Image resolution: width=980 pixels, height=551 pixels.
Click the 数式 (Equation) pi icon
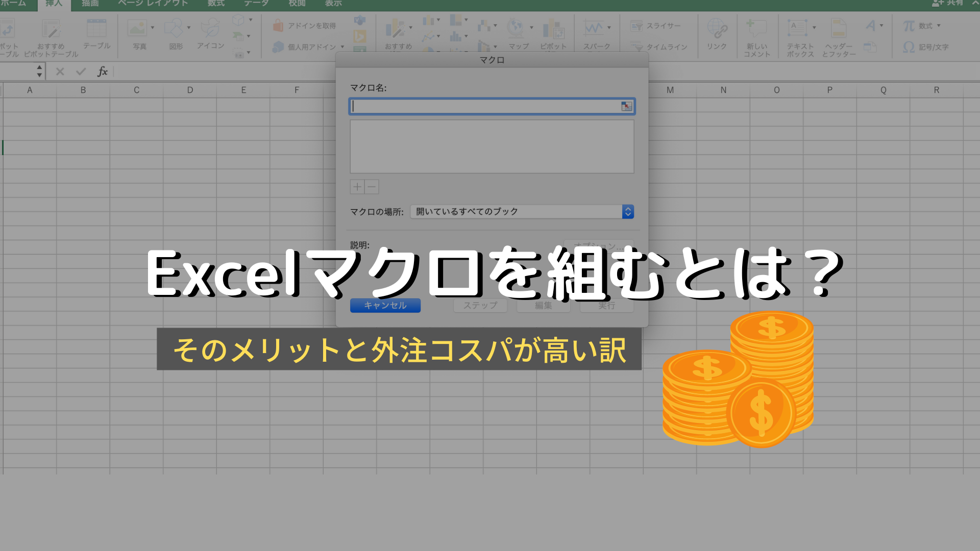909,26
